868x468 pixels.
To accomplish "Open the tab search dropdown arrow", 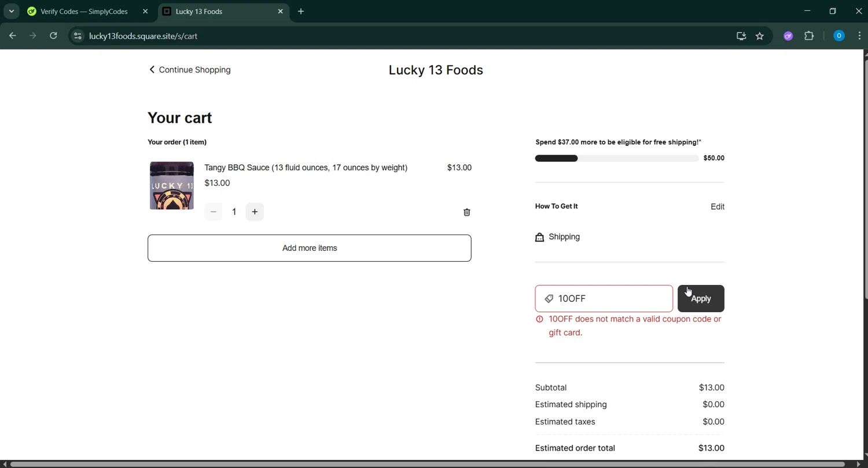I will click(x=12, y=12).
